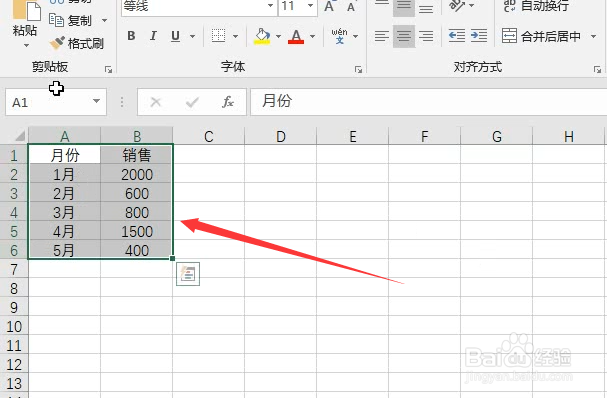The image size is (607, 398).
Task: Click the text Orientation icon
Action: click(x=457, y=5)
